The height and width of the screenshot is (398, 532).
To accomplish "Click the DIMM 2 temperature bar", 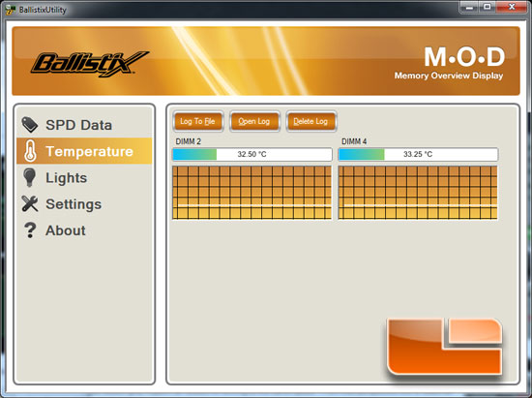I will point(252,154).
